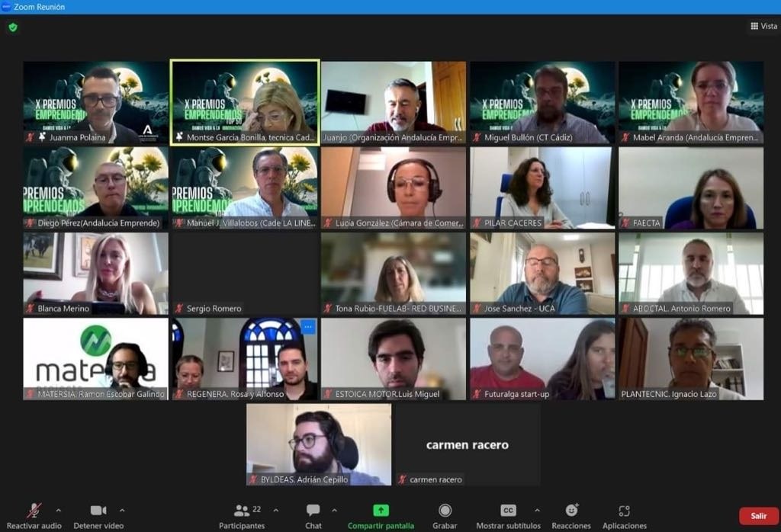The height and width of the screenshot is (532, 781).
Task: Show subtitles with the CC icon
Action: tap(508, 511)
